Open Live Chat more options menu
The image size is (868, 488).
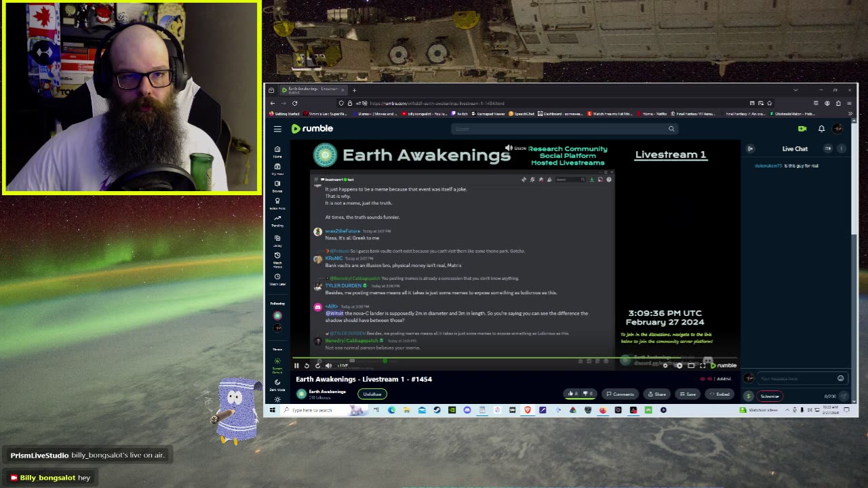[x=842, y=148]
